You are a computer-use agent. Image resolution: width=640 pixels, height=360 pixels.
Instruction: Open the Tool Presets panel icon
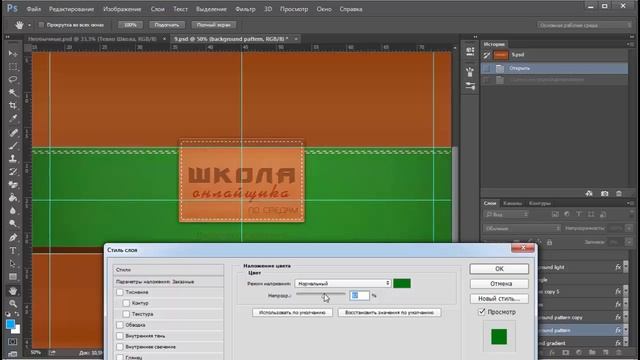470,86
